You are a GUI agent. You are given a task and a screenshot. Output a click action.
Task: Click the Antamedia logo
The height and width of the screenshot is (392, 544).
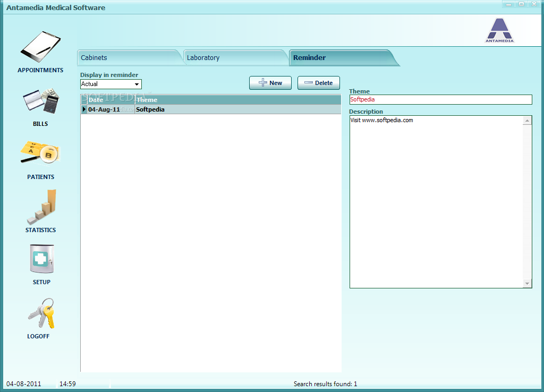[x=499, y=30]
